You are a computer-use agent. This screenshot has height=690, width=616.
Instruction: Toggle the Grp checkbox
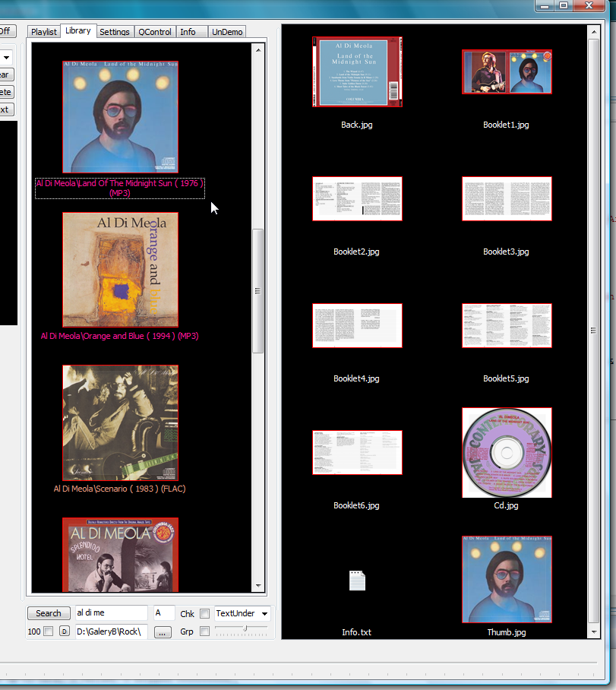(x=204, y=631)
